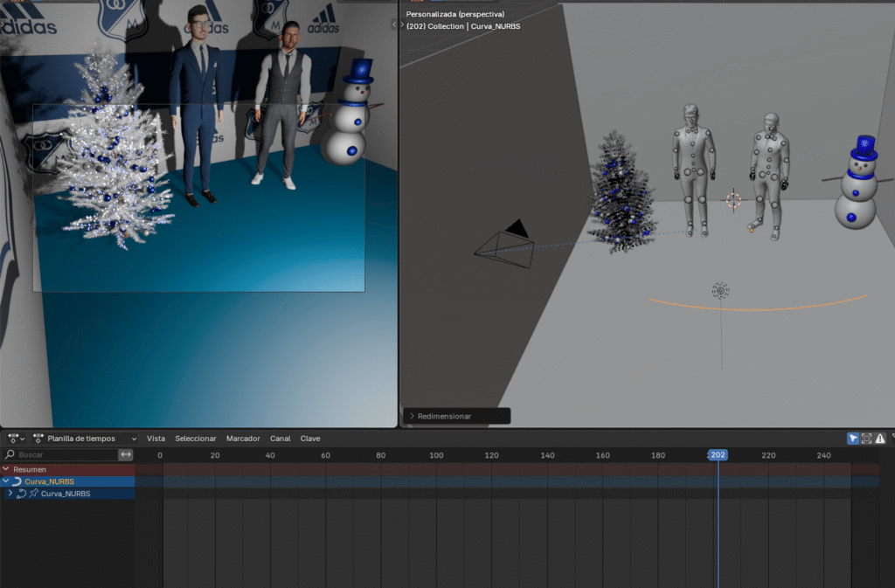This screenshot has height=588, width=895.
Task: Collapse the orange Curva_NURBS object channel
Action: click(7, 481)
